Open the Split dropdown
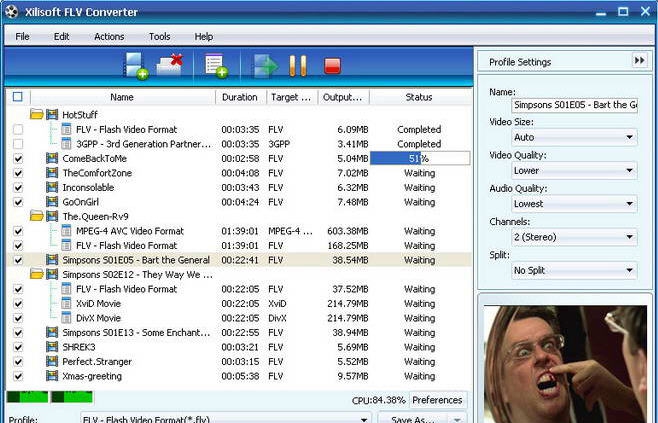The width and height of the screenshot is (658, 423). [x=574, y=270]
